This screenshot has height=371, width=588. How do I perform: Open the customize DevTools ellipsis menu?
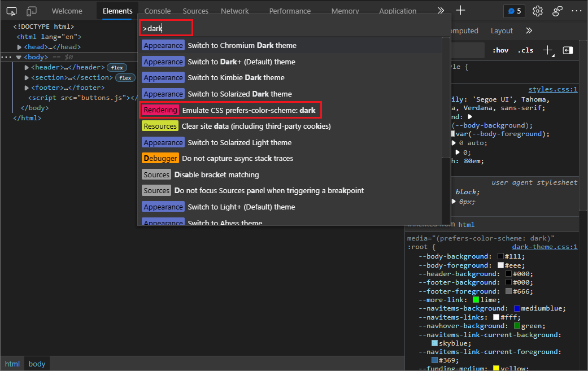(576, 11)
